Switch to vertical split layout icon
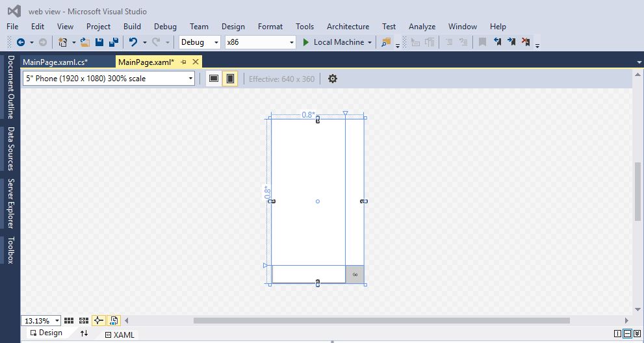This screenshot has width=644, height=343. (617, 333)
